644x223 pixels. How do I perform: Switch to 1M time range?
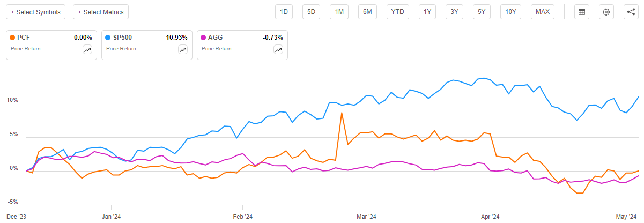[x=339, y=12]
